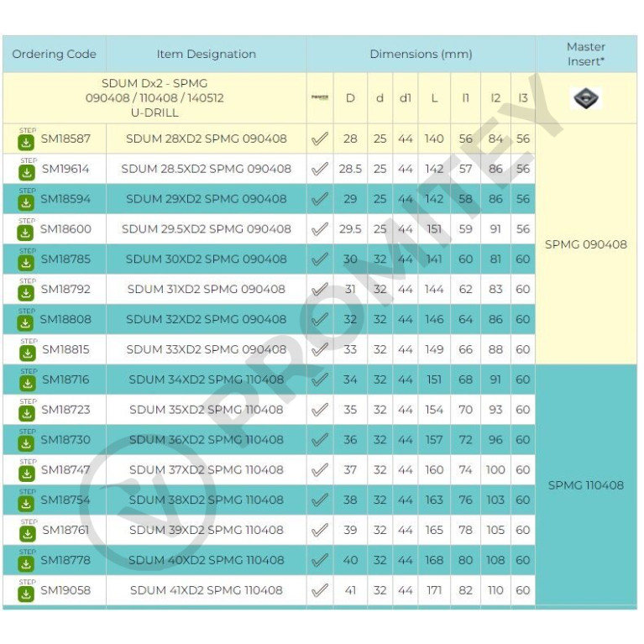Download STEP file for SM19614

[27, 172]
